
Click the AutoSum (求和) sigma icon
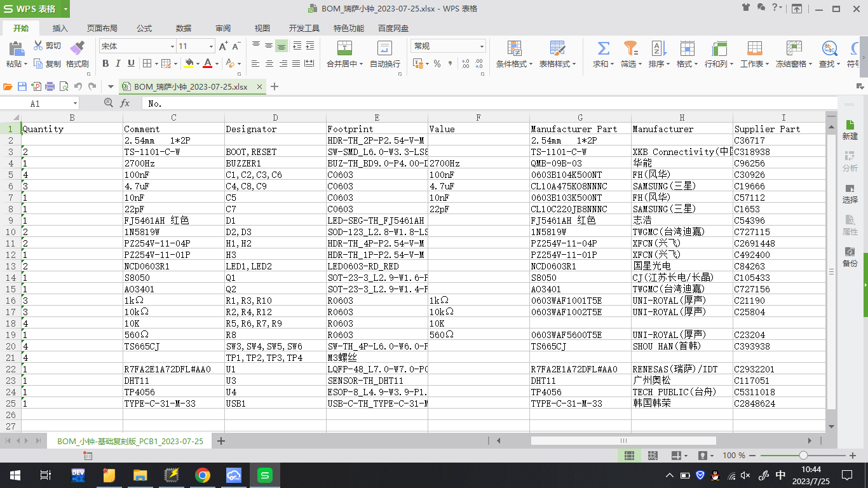[603, 48]
